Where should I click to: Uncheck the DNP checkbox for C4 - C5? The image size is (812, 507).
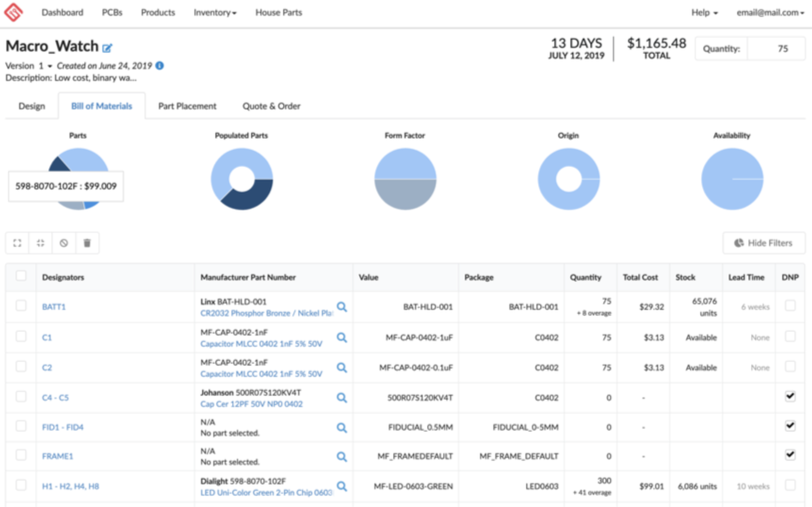pos(790,396)
